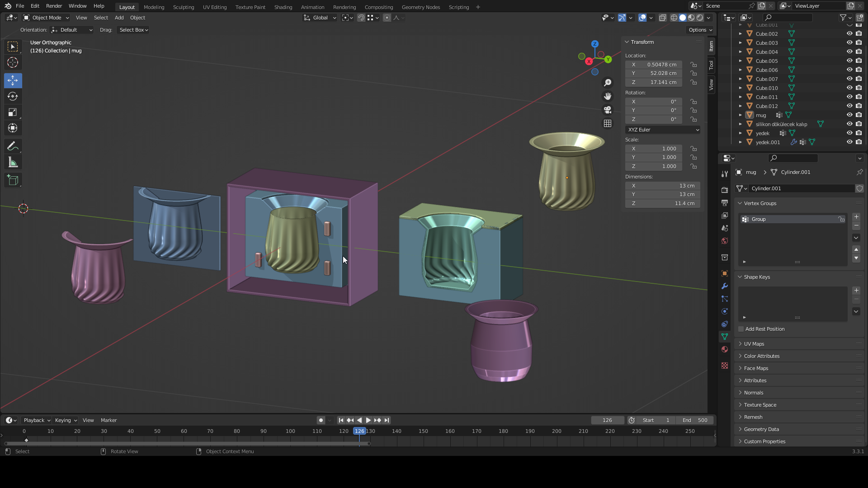Toggle visibility of yedek.001 object
Screen dimensions: 868x488
[x=849, y=142]
